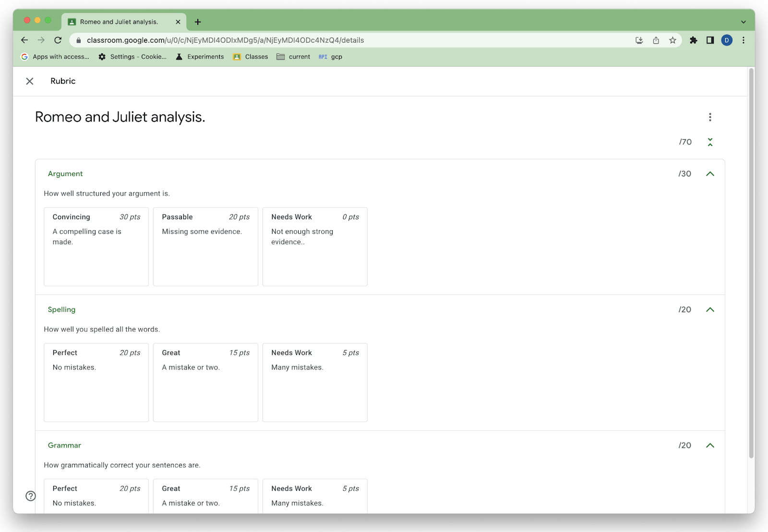Viewport: 768px width, 532px height.
Task: Open the help question mark icon
Action: 31,496
